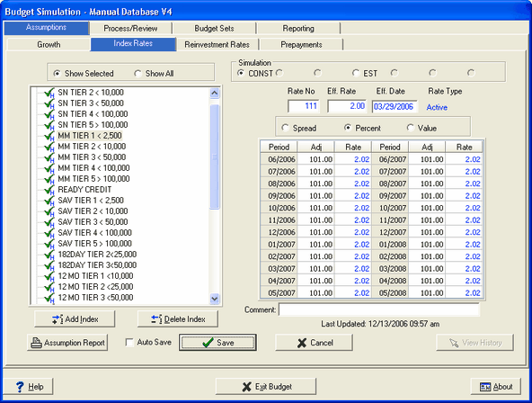532x403 pixels.
Task: Click the Delete Index button
Action: pos(178,319)
